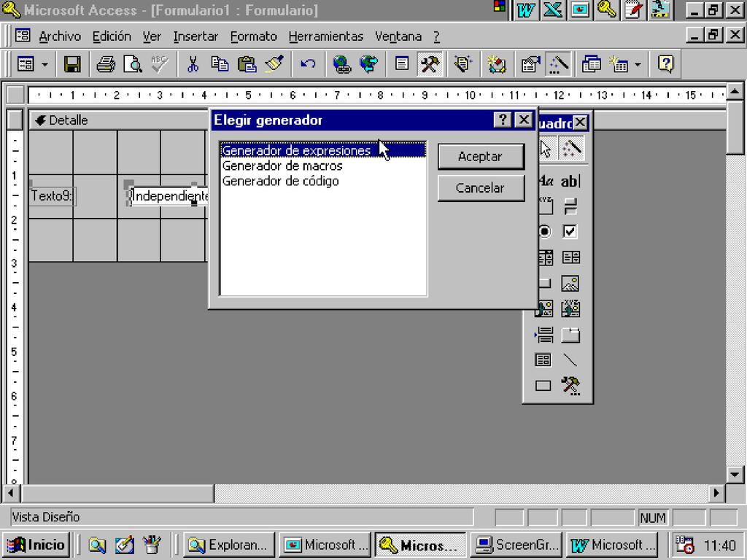Click Cancelar in Elegir generador dialog
The height and width of the screenshot is (560, 747).
click(x=481, y=188)
